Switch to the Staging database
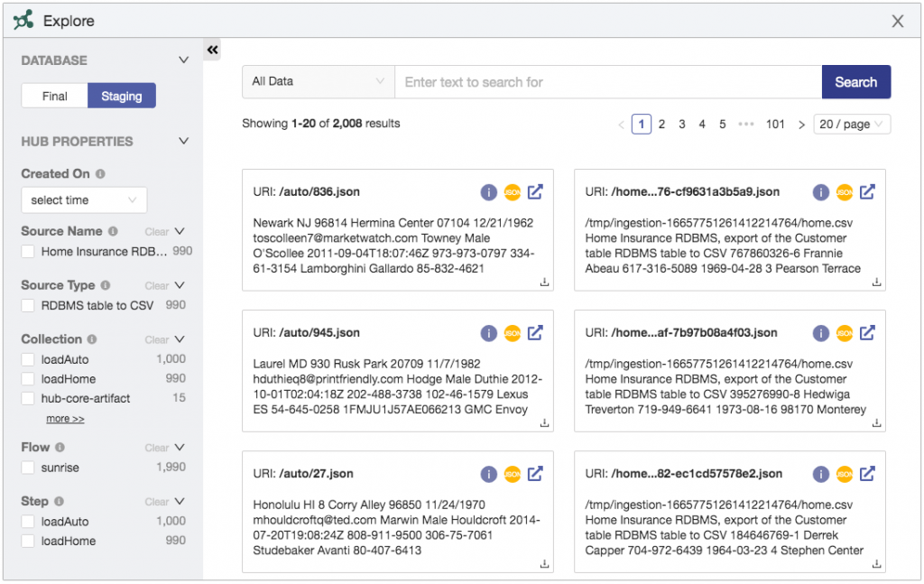 (122, 95)
